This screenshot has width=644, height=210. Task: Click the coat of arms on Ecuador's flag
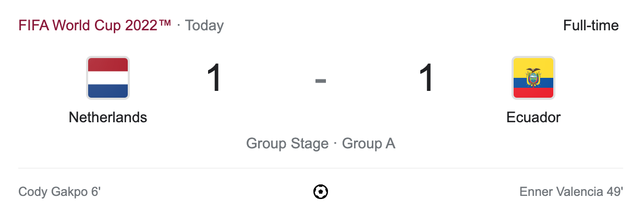pos(533,77)
